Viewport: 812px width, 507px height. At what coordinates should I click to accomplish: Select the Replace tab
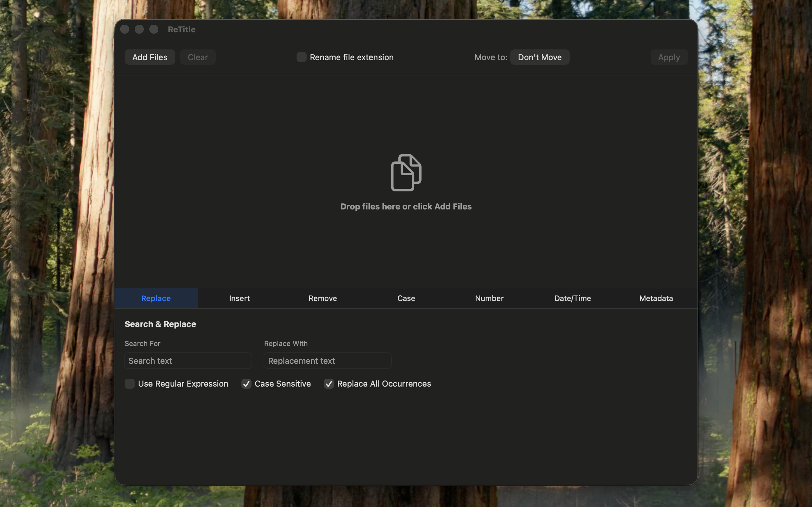(156, 298)
